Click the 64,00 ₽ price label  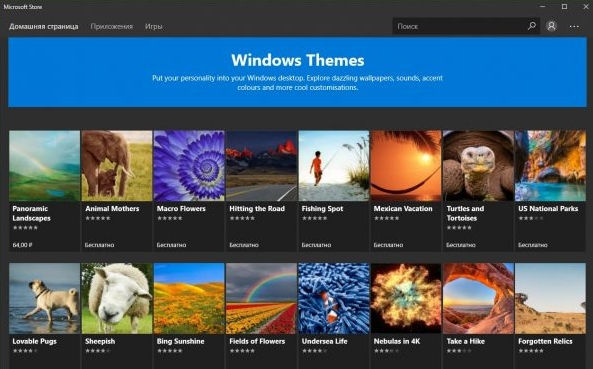pos(22,245)
